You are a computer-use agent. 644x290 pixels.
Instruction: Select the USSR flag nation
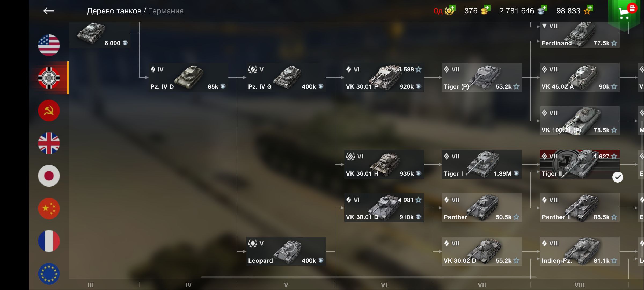pos(49,111)
